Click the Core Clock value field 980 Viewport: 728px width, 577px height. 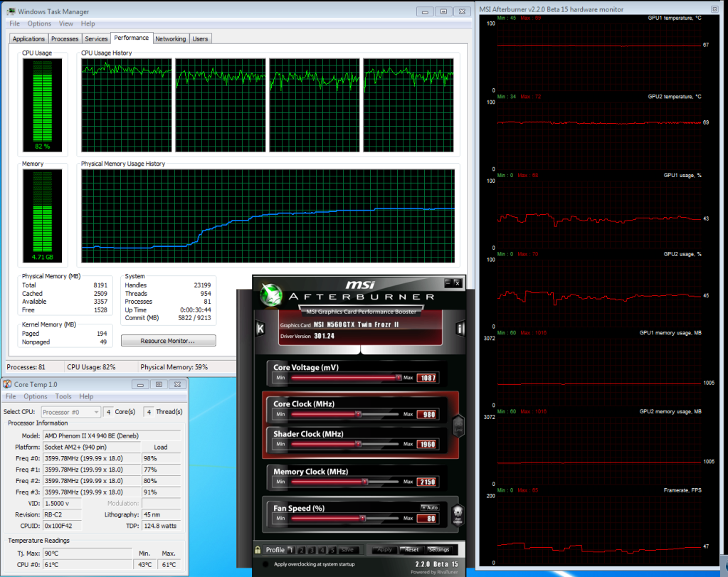[x=427, y=415]
